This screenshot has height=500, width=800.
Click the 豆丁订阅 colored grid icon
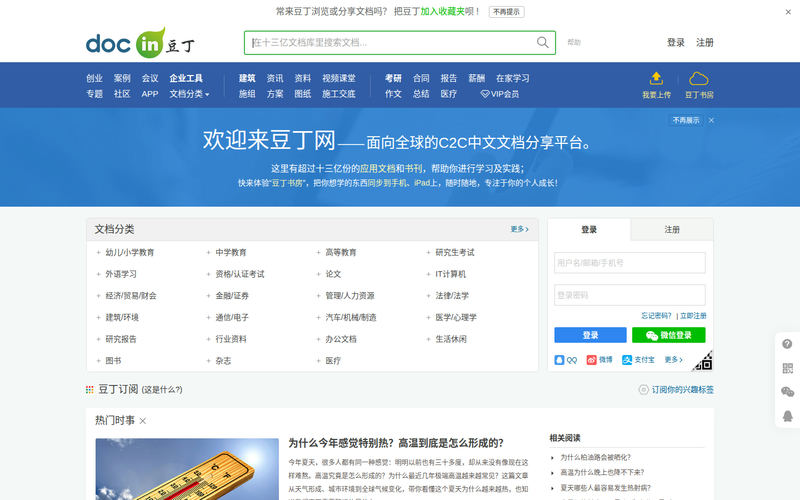[90, 390]
